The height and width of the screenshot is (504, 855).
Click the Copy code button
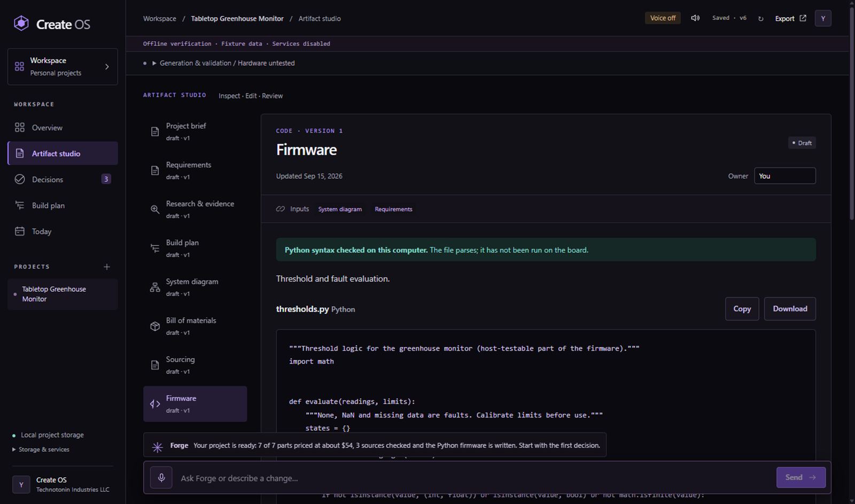(742, 309)
